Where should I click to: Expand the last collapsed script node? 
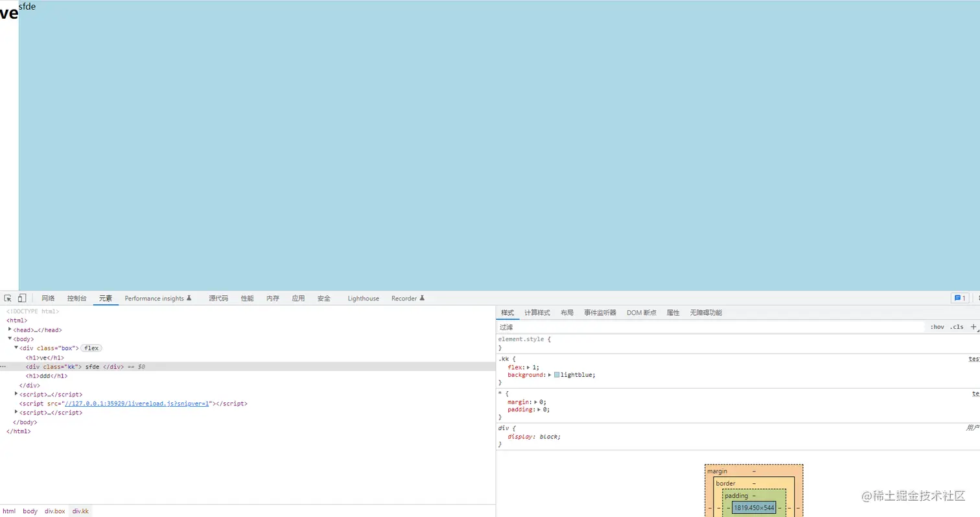(16, 412)
